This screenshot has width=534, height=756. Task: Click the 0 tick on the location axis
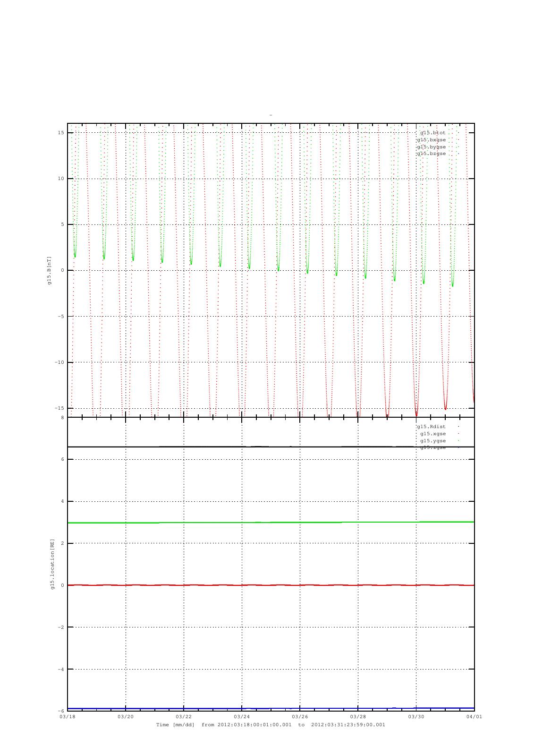coord(62,585)
